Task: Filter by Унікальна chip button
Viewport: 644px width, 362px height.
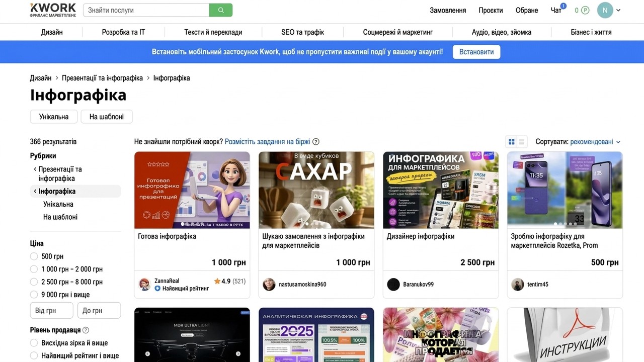Action: pyautogui.click(x=54, y=117)
